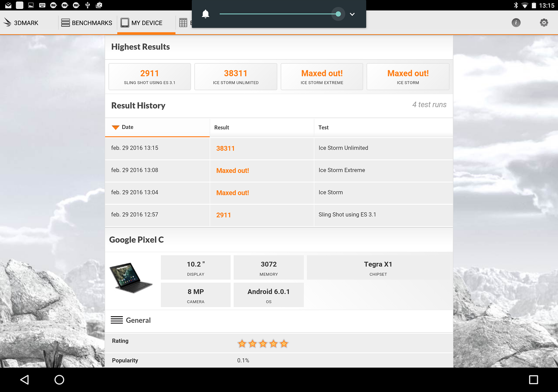Open the download-complete notification icon
This screenshot has width=558, height=392.
coord(99,5)
